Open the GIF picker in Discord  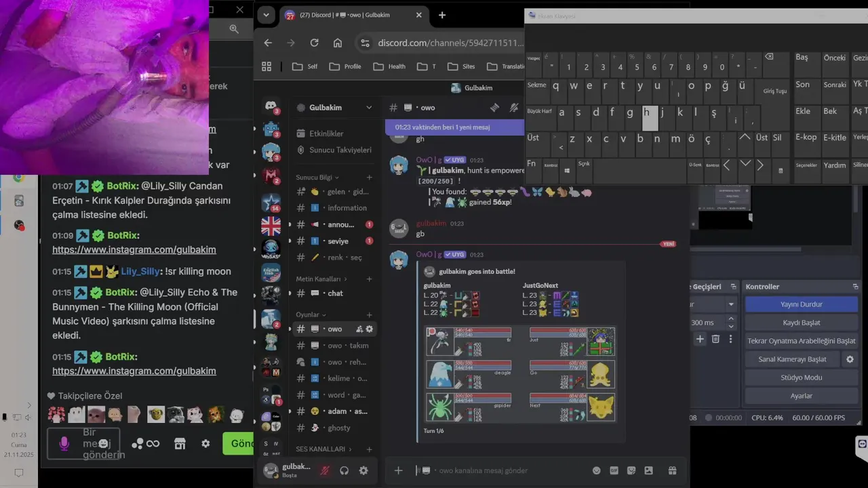(x=614, y=470)
